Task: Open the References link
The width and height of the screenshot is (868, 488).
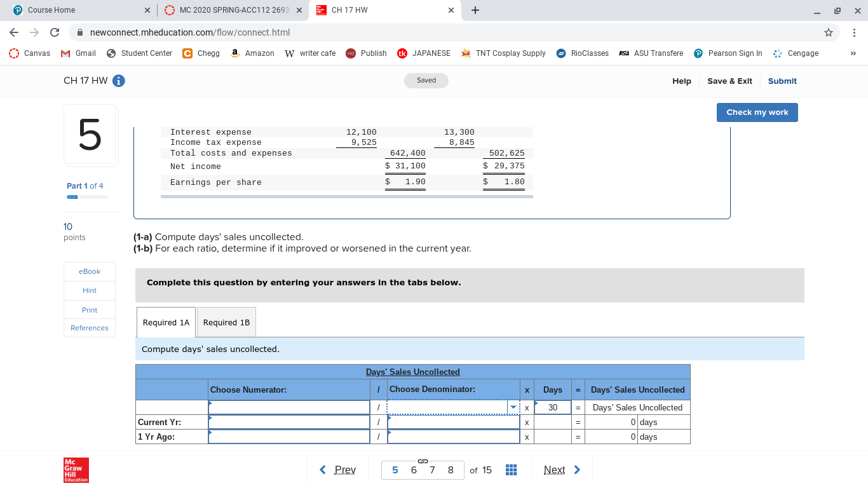Action: [90, 328]
